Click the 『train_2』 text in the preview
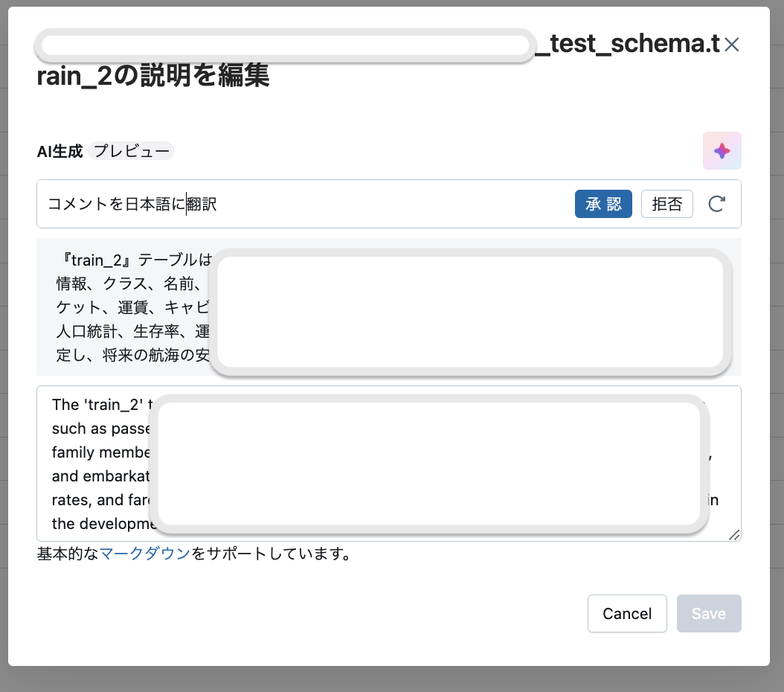 97,260
